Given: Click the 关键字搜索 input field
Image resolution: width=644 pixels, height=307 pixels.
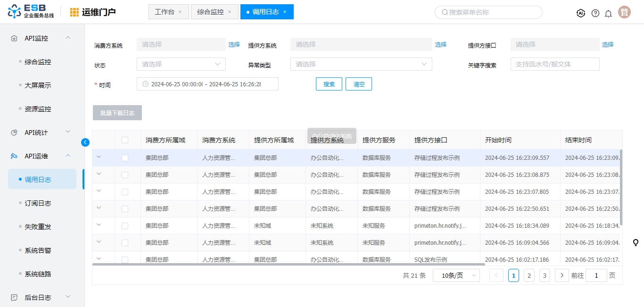Looking at the screenshot, I should (554, 64).
